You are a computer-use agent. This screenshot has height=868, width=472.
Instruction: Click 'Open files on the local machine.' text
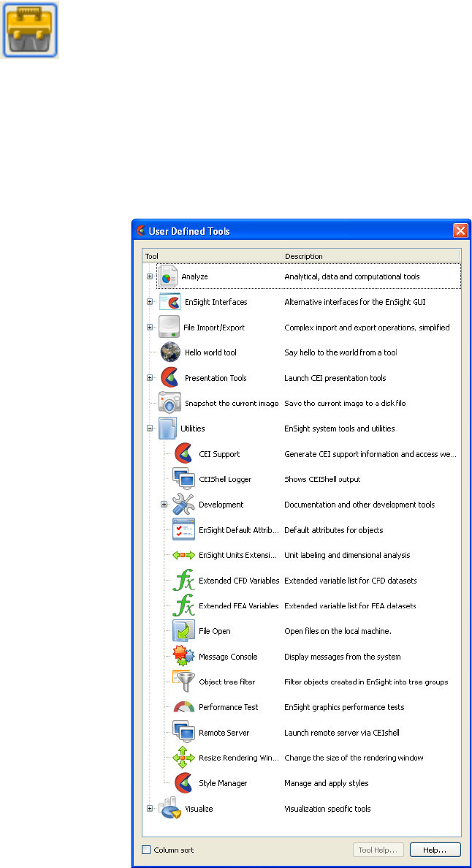pyautogui.click(x=338, y=632)
